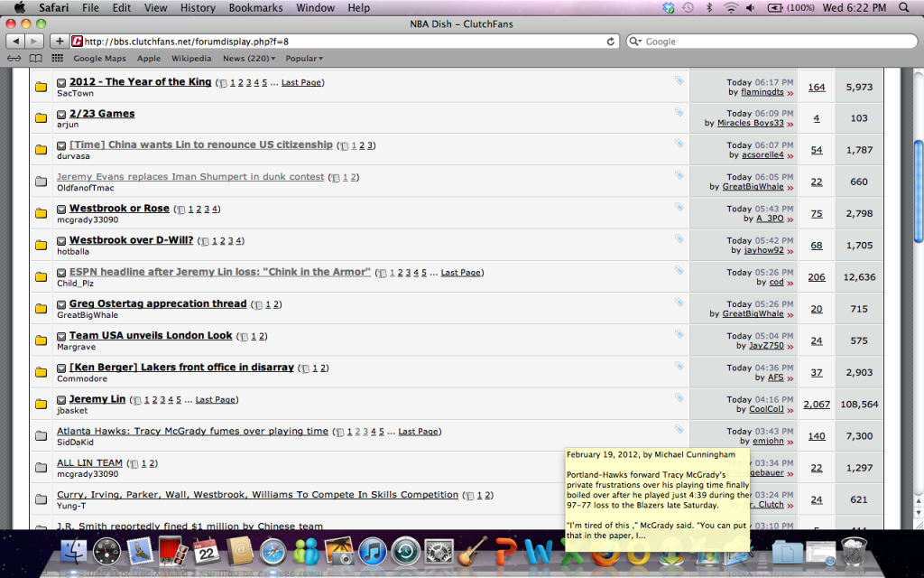Viewport: 924px width, 578px height.
Task: Open Top Sites grid icon
Action: [57, 58]
